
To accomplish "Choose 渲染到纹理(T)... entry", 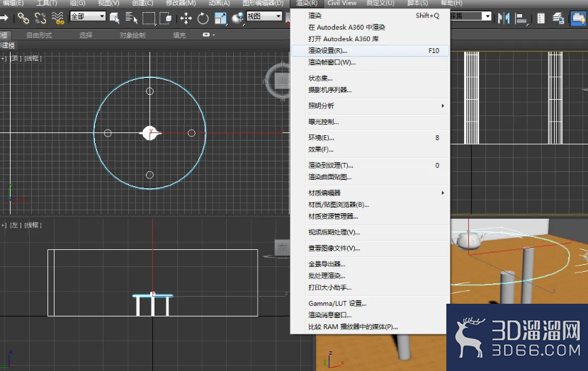I will [x=370, y=165].
